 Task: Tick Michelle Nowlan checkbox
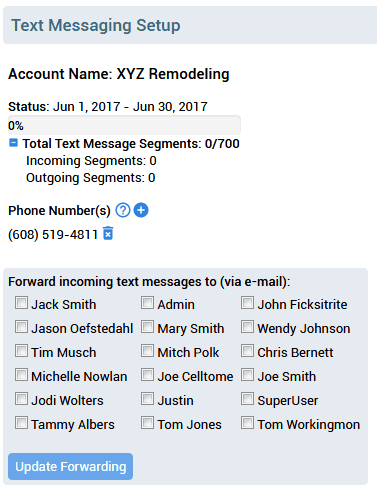click(21, 375)
